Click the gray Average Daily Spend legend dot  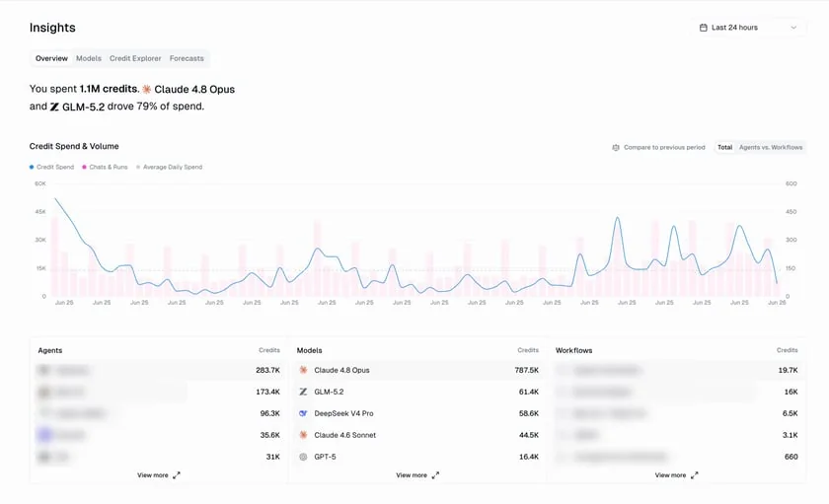point(138,167)
